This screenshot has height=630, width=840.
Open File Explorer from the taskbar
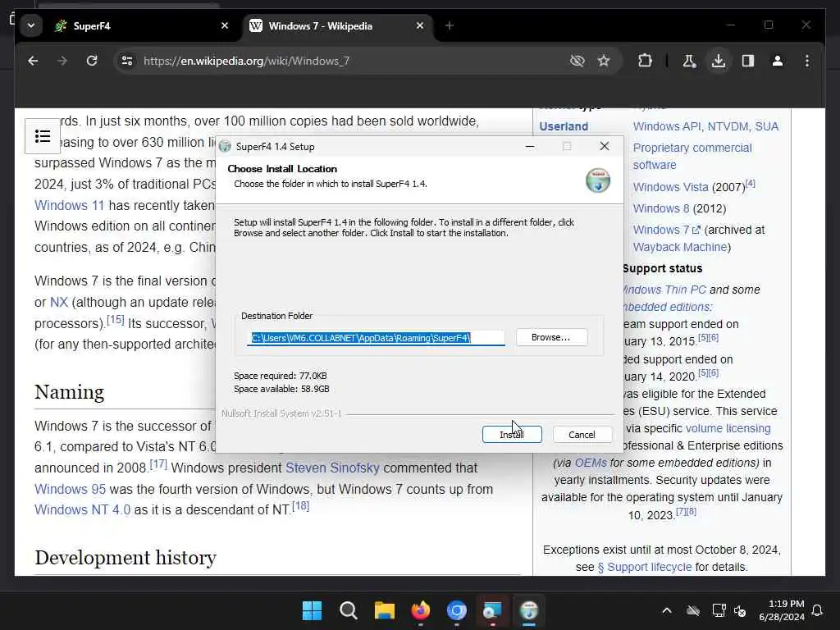pos(385,610)
